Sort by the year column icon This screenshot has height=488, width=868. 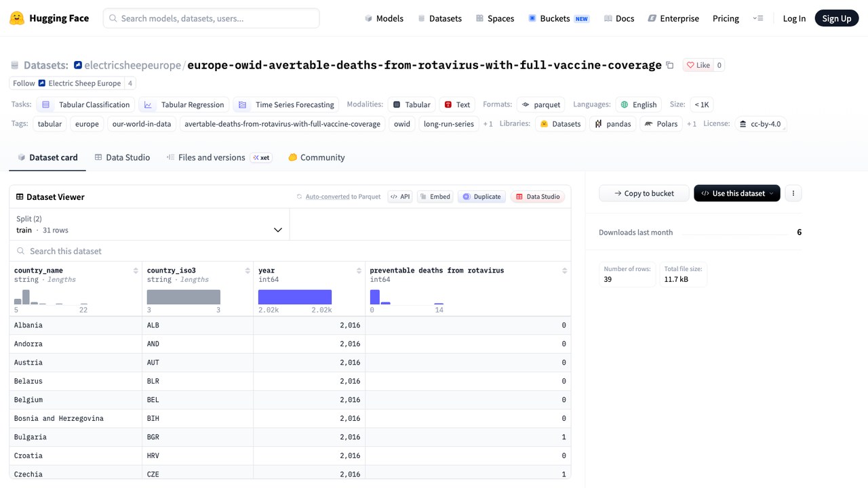coord(359,270)
